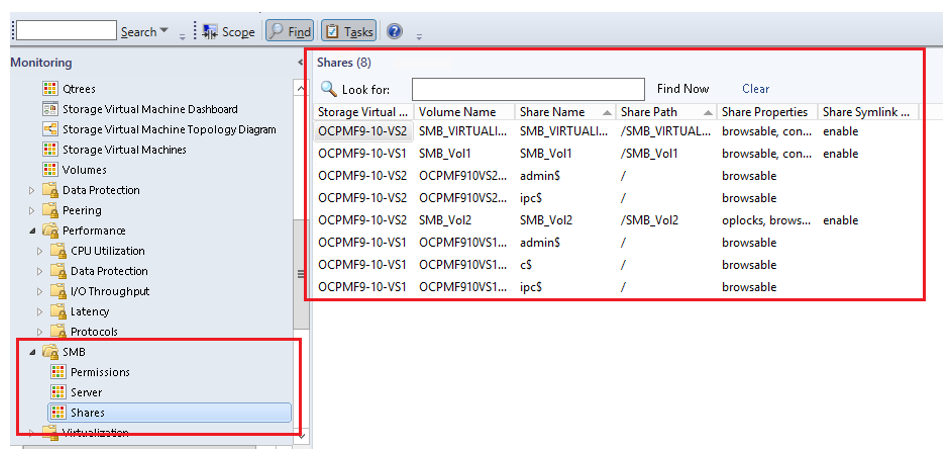
Task: Select Storage Virtual Machine Dashboard
Action: [x=150, y=109]
